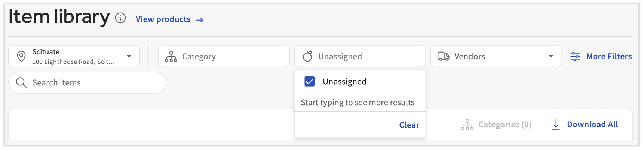Click the Categorize hierarchy icon
Screen dimensions: 644x150
pos(467,125)
